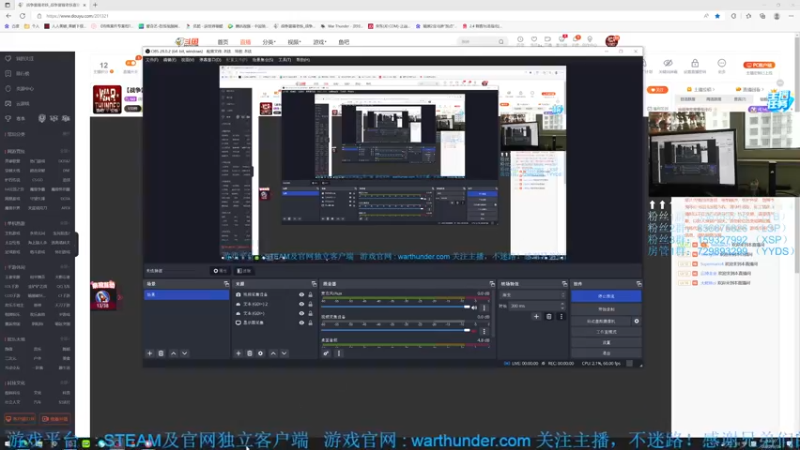Click browser back arrow
800x450 pixels.
pos(9,16)
